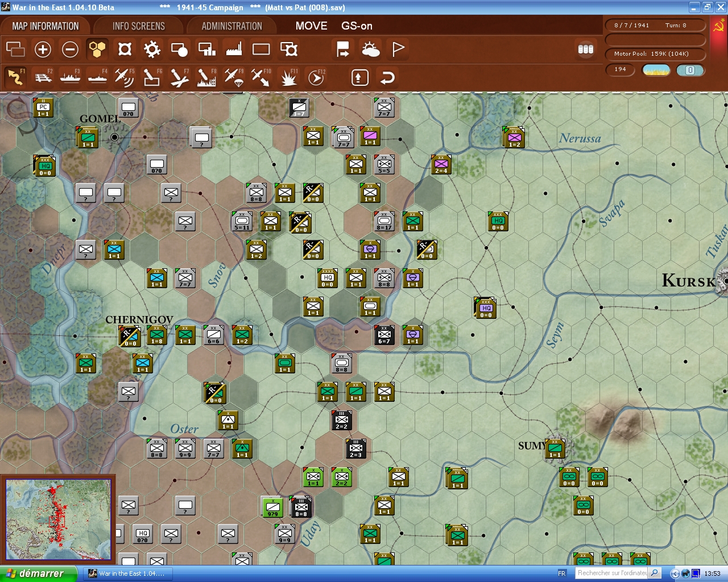
Task: Click the Motor Pool 159K readout
Action: [656, 54]
